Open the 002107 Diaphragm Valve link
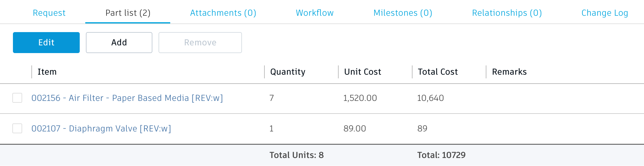Viewport: 644px width, 166px height. point(101,129)
